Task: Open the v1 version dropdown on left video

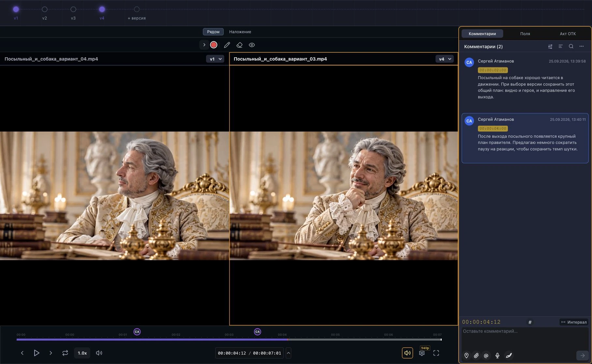Action: (215, 59)
